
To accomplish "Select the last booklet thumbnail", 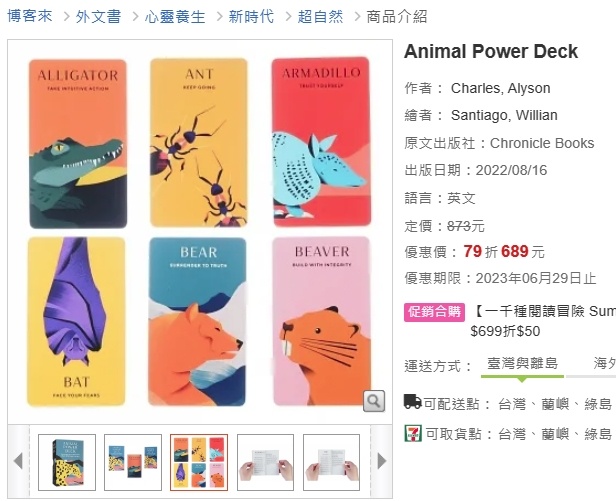I will coord(331,462).
